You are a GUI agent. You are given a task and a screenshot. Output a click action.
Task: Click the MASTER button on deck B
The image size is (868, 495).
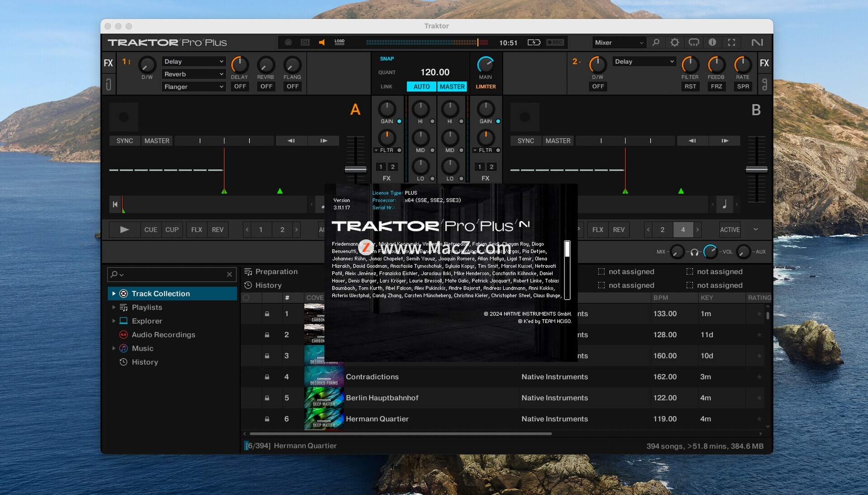(x=558, y=141)
